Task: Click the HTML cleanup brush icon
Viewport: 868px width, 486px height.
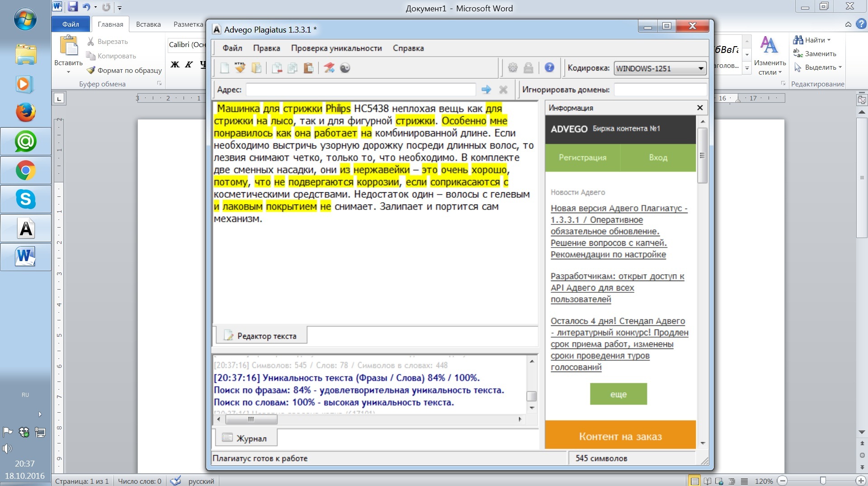Action: click(x=240, y=68)
